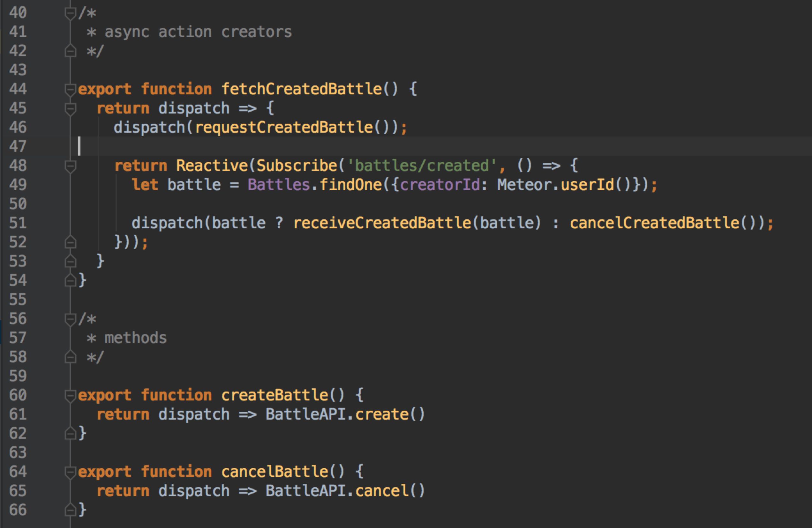Screen dimensions: 812x528
Task: Click the cancelCreatedBattle call on line 51
Action: pyautogui.click(x=654, y=223)
